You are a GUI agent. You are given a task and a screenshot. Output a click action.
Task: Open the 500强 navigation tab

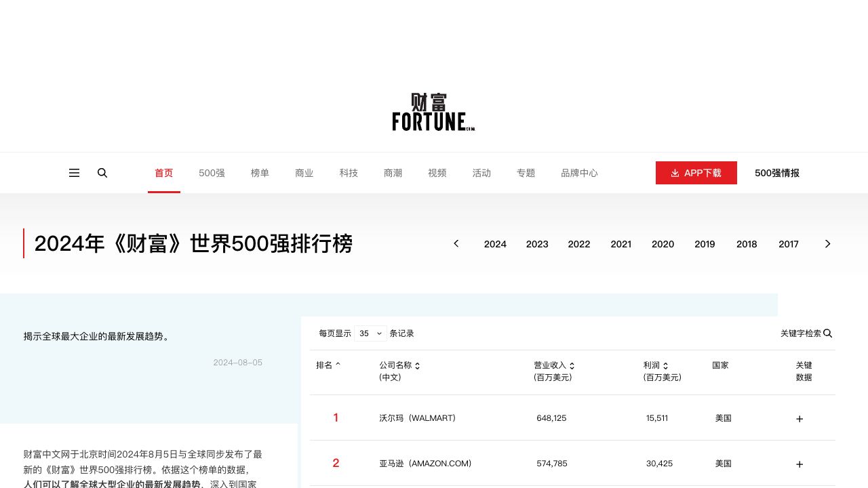212,173
